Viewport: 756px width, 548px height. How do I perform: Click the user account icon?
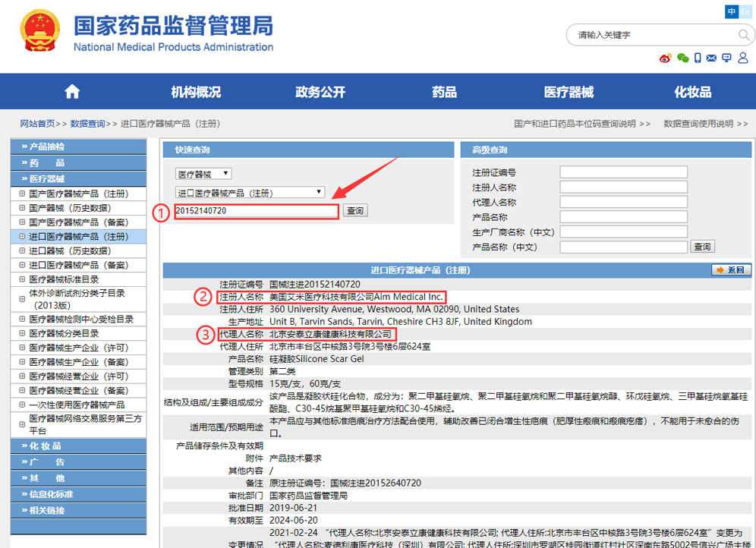tap(742, 58)
